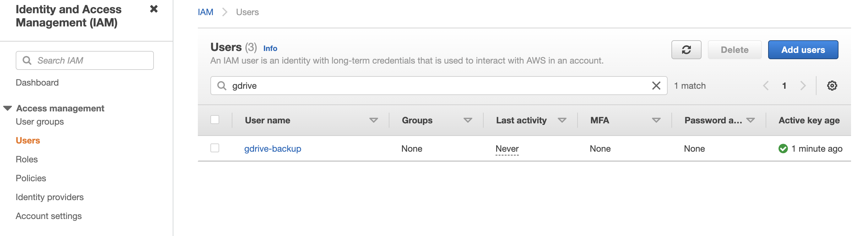
Task: Open the gdrive-backup user link
Action: (273, 149)
